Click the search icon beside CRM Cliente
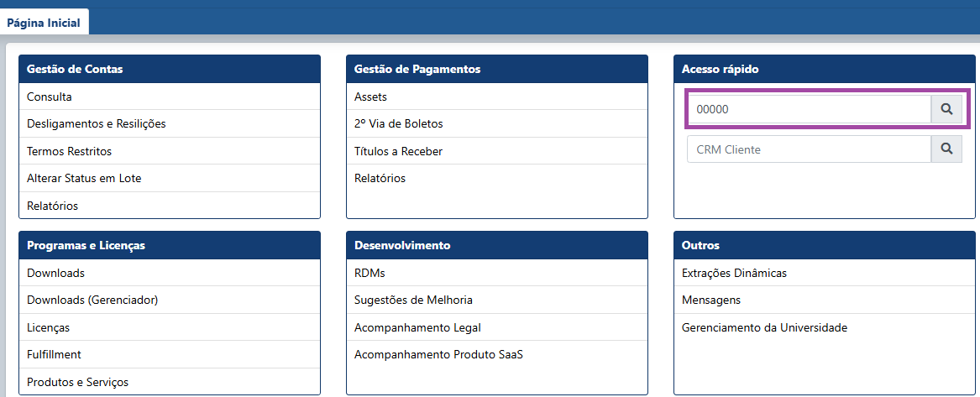 946,149
